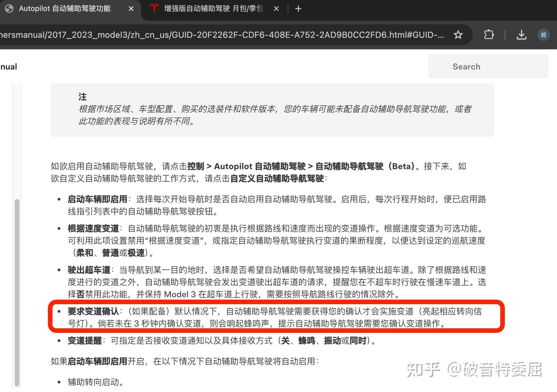The height and width of the screenshot is (392, 557).
Task: Click the left sidebar vertical scrollbar
Action: (x=17, y=293)
